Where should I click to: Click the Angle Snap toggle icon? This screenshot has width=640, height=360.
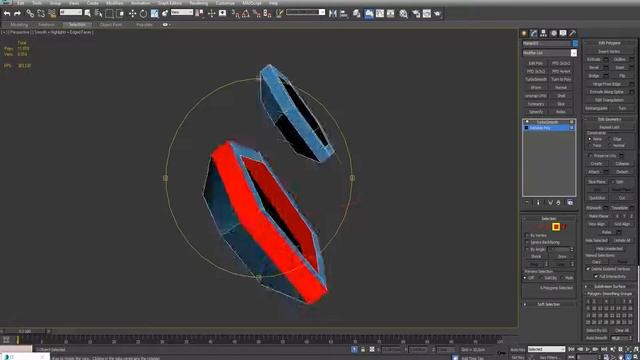[246, 13]
